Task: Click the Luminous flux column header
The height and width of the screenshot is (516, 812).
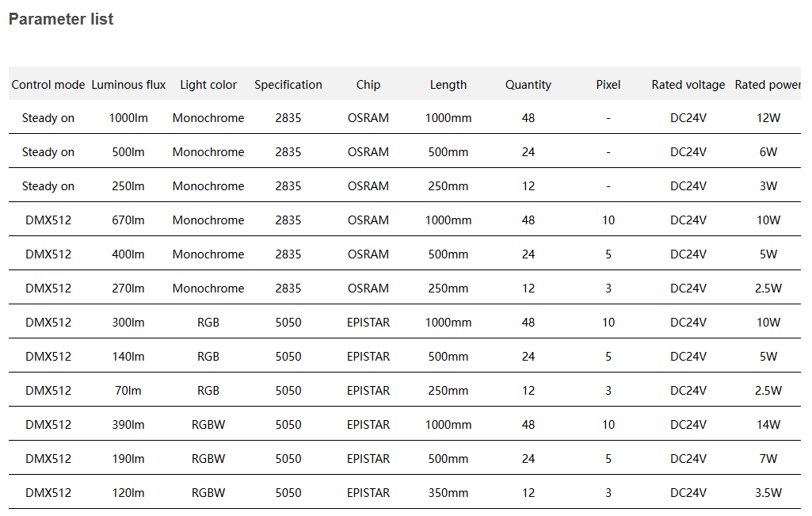Action: tap(128, 85)
